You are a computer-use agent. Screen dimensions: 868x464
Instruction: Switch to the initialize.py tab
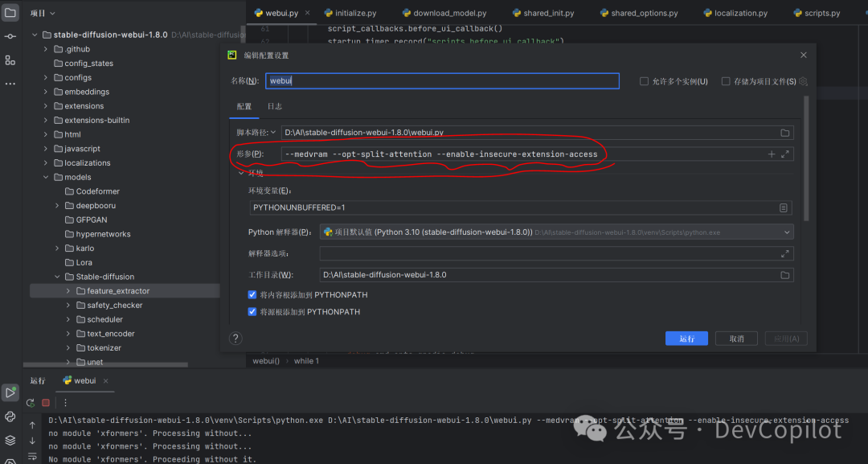click(x=350, y=13)
